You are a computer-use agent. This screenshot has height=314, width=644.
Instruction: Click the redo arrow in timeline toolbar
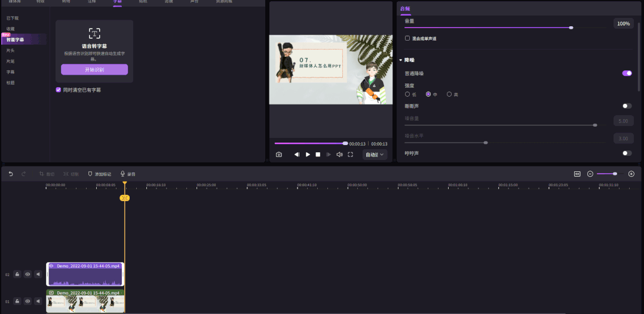click(x=24, y=174)
